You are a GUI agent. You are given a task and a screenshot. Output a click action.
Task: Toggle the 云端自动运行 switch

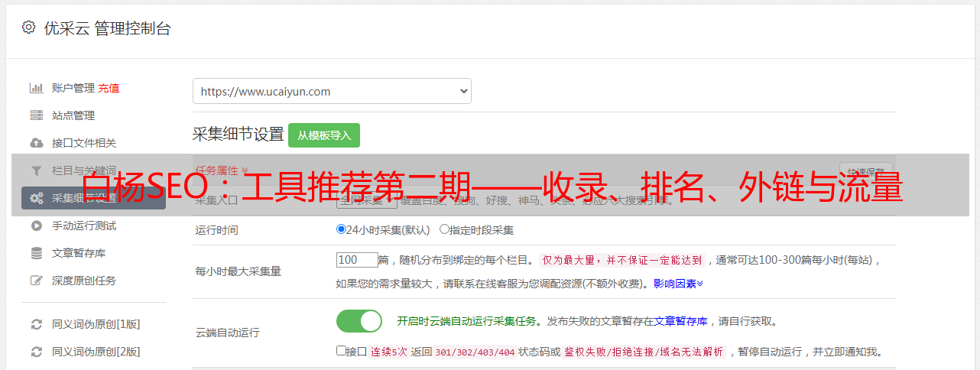click(359, 321)
